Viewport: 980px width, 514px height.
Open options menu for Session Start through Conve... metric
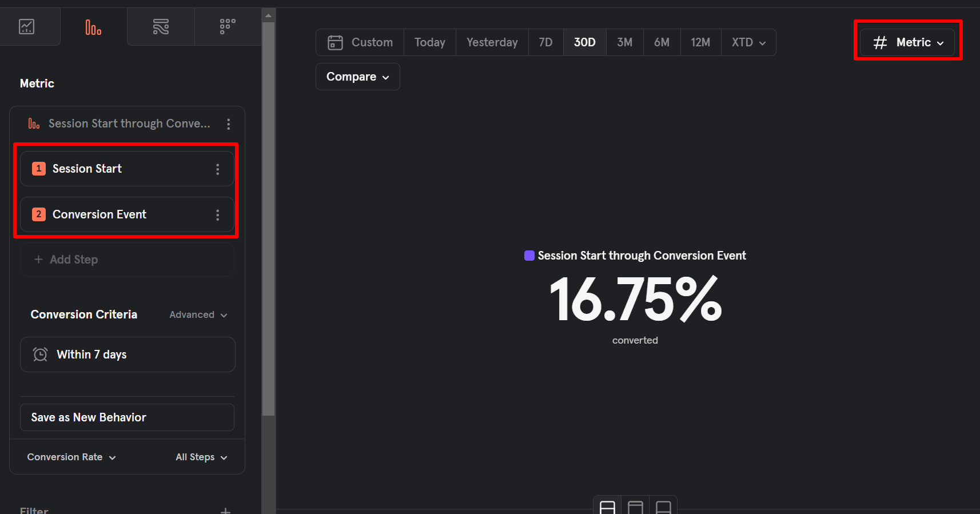[229, 124]
